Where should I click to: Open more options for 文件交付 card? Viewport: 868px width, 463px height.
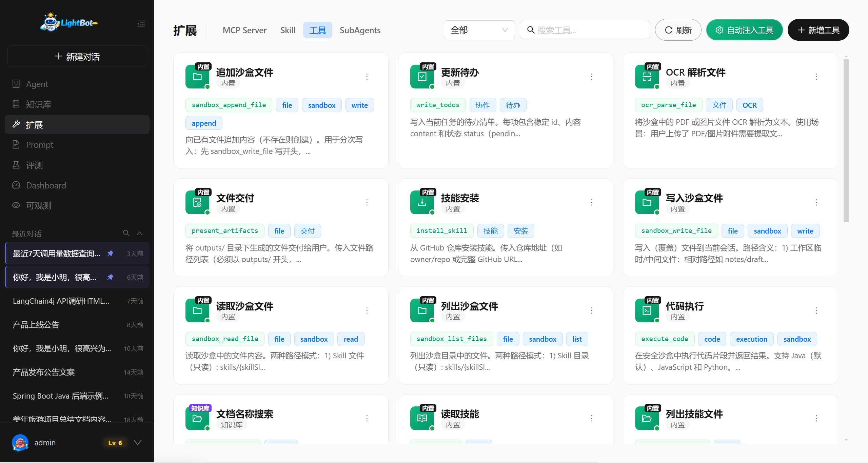pos(367,202)
